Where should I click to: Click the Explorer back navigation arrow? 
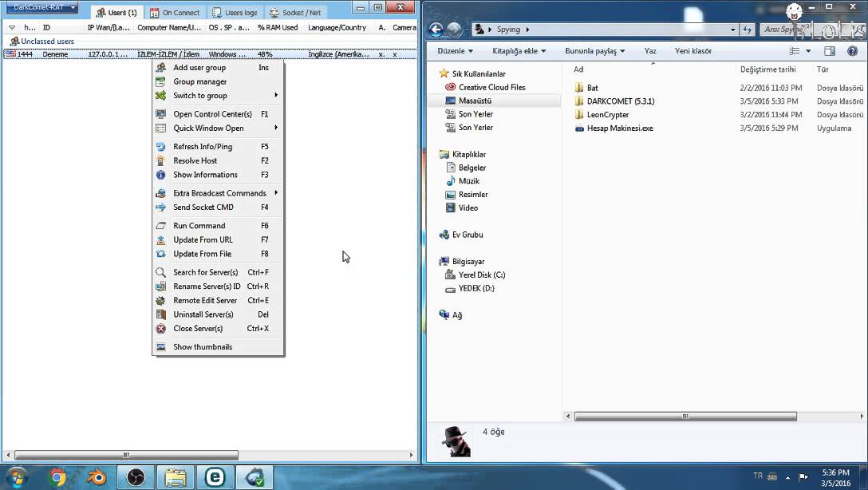436,30
